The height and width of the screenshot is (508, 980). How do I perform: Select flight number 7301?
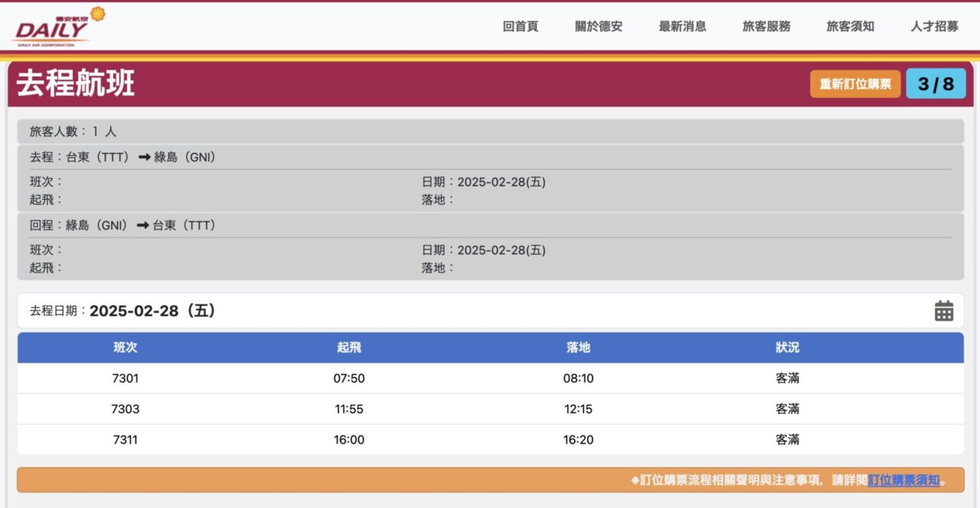point(125,378)
